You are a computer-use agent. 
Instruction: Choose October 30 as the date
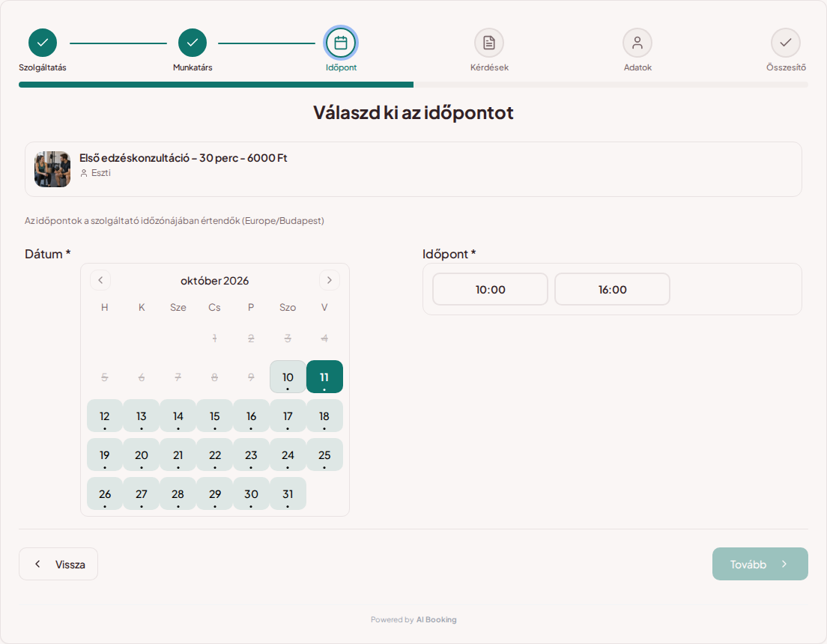(x=251, y=493)
